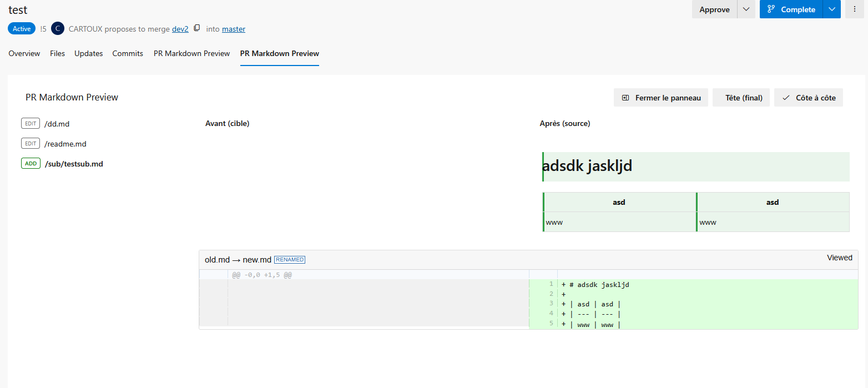Click the EDIT badge beside /readme.md

click(31, 144)
